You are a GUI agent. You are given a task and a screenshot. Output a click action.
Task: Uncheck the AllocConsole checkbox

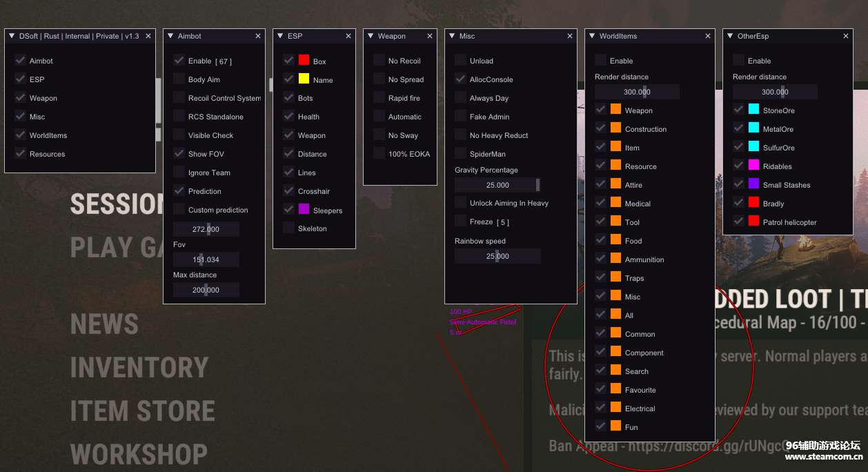coord(460,79)
